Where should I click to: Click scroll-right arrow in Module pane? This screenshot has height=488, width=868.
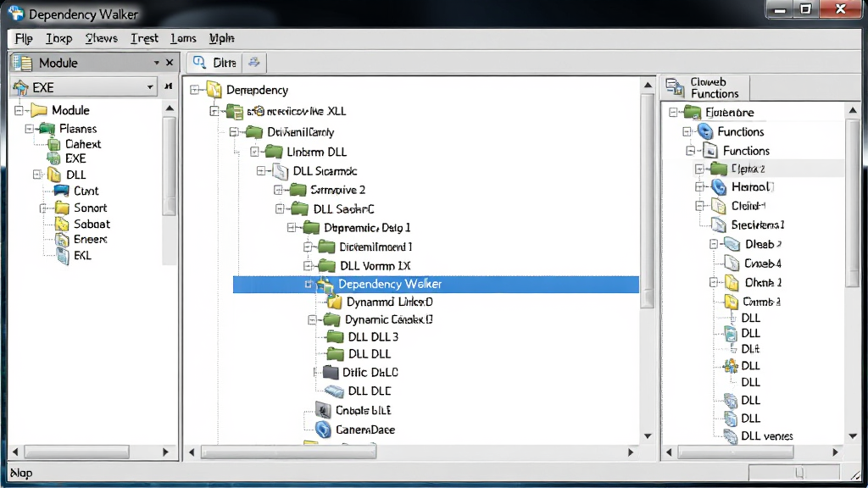pyautogui.click(x=165, y=452)
